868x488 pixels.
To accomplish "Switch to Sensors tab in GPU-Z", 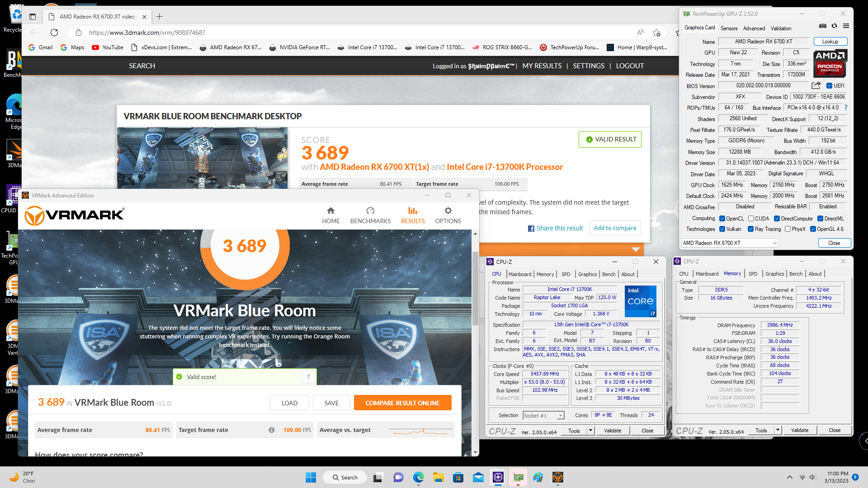I will click(729, 28).
